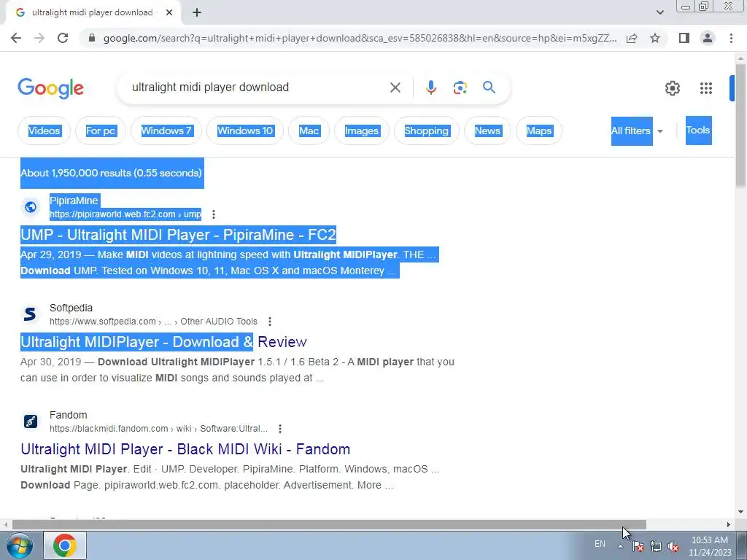Apply the Windows 10 filter chip
Viewport: 747px width, 560px height.
245,131
